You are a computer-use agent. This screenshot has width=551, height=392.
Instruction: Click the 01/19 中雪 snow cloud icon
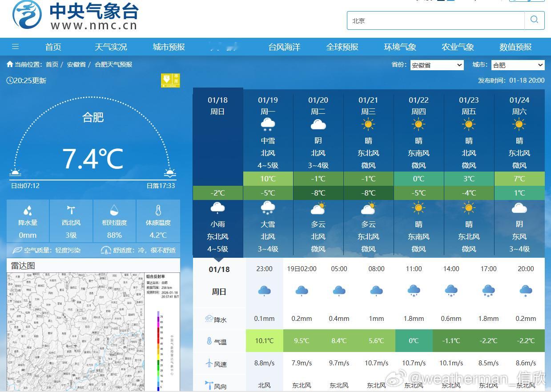click(268, 125)
